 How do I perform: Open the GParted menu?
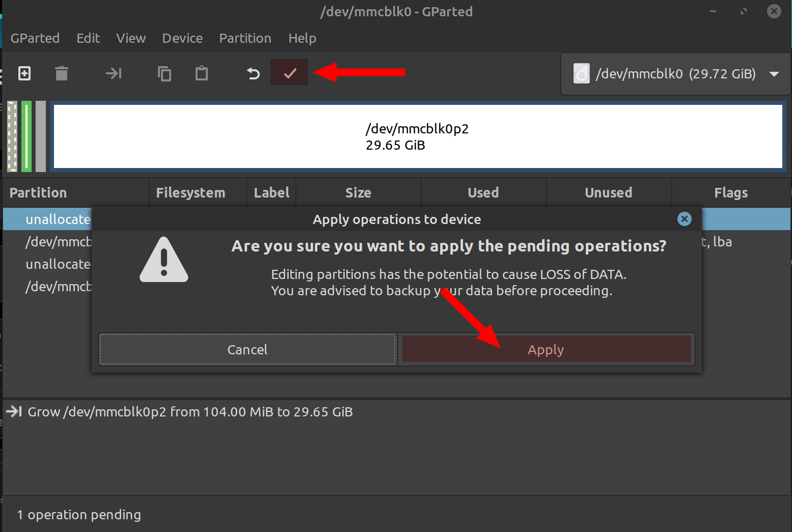click(35, 38)
